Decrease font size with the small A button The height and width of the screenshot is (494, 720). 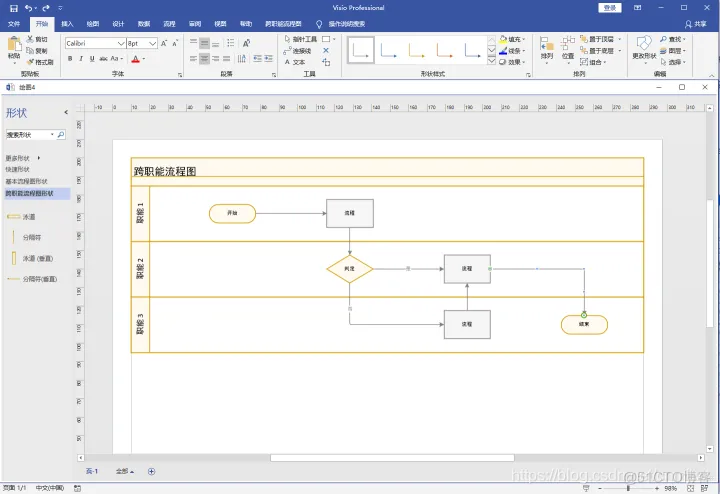click(175, 43)
